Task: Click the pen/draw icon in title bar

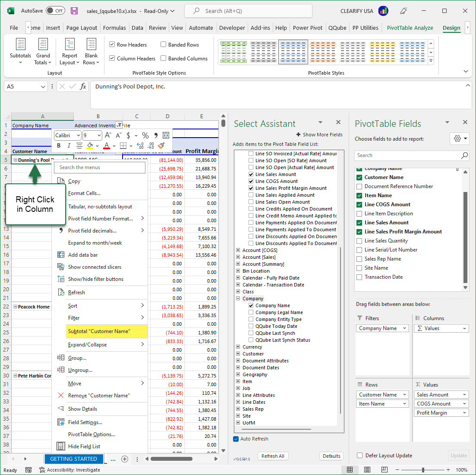Action: tap(403, 11)
